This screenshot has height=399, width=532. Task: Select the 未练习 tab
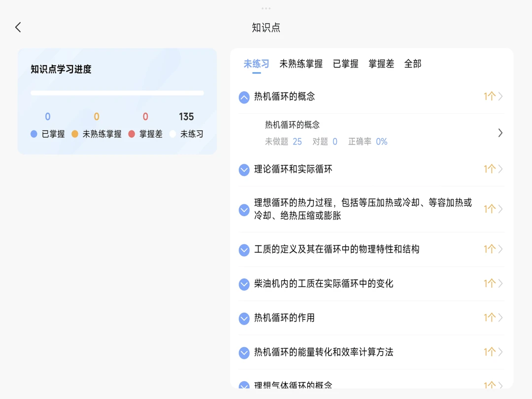(257, 64)
